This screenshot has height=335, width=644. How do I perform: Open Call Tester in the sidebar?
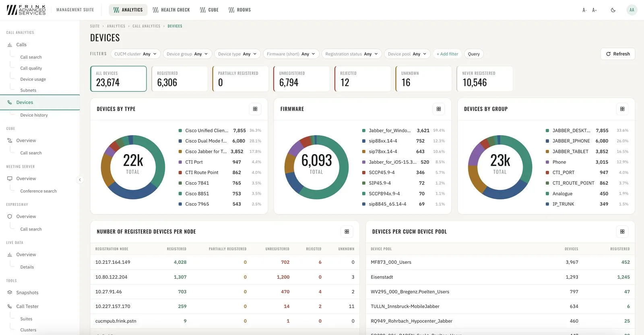point(27,306)
